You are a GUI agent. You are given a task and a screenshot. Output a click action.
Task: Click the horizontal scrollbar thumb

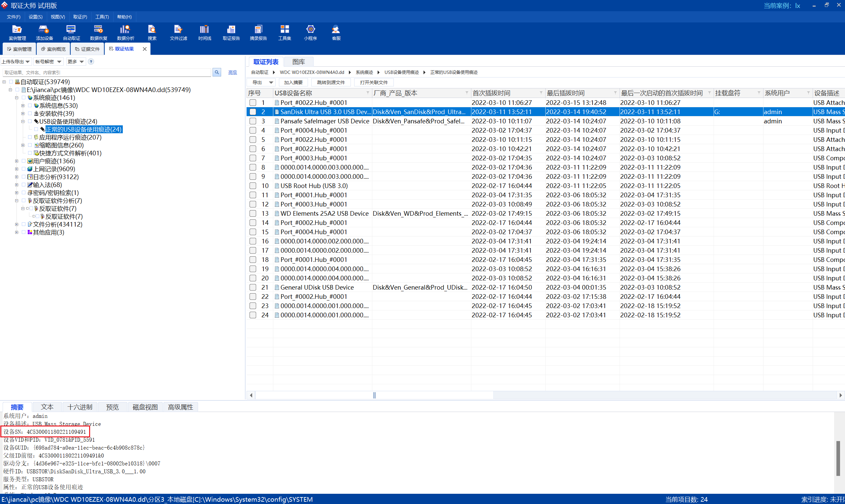(x=374, y=395)
